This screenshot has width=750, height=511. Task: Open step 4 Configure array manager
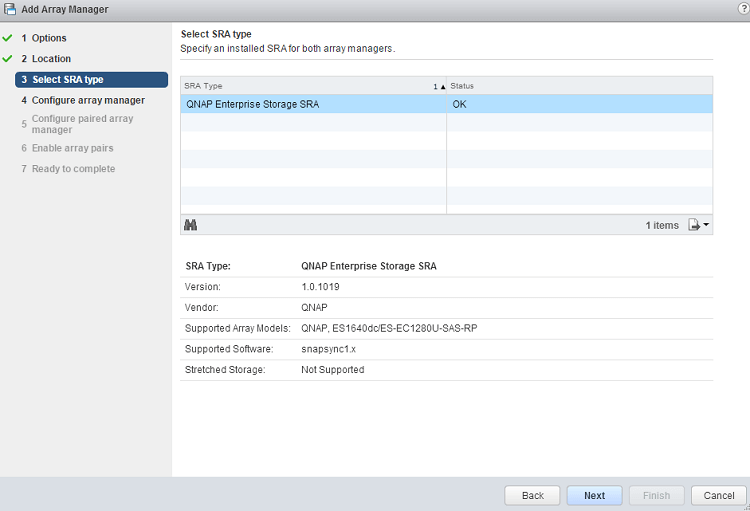click(x=87, y=100)
